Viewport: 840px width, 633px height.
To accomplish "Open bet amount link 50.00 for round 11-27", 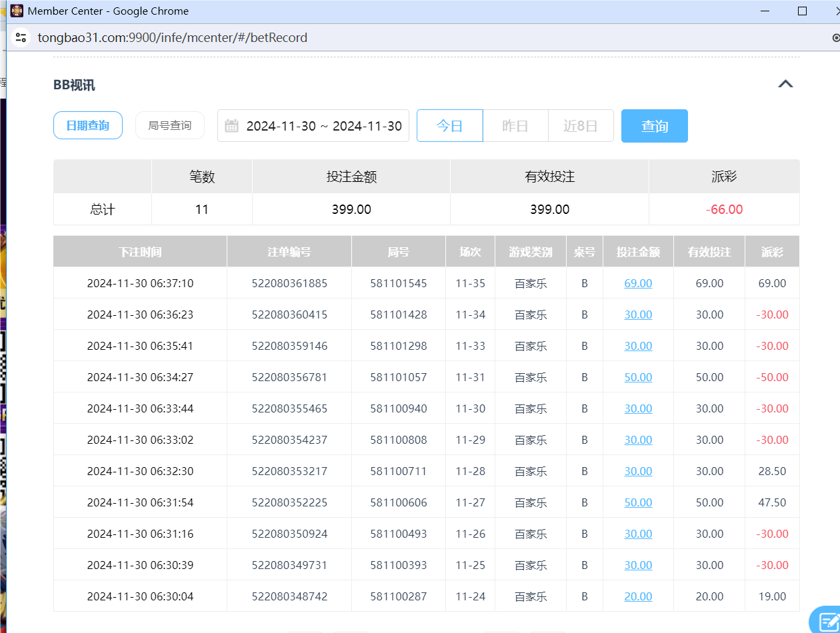I will [638, 502].
